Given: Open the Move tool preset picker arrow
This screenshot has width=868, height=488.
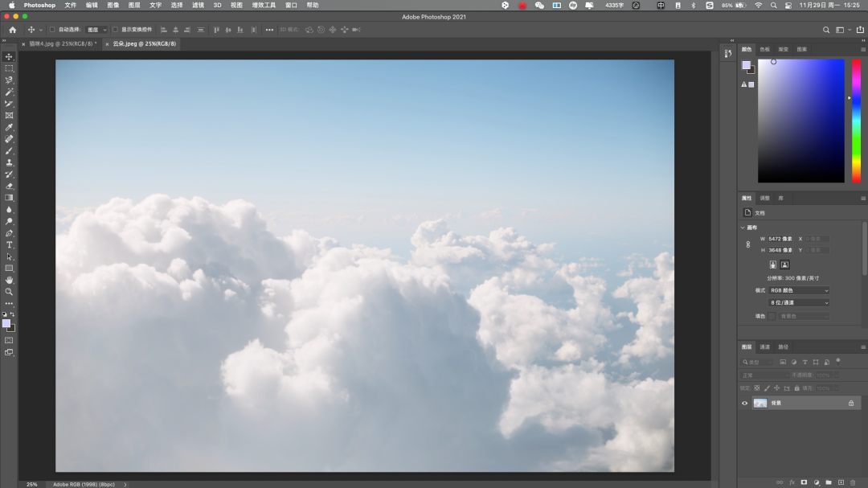Looking at the screenshot, I should click(x=41, y=30).
